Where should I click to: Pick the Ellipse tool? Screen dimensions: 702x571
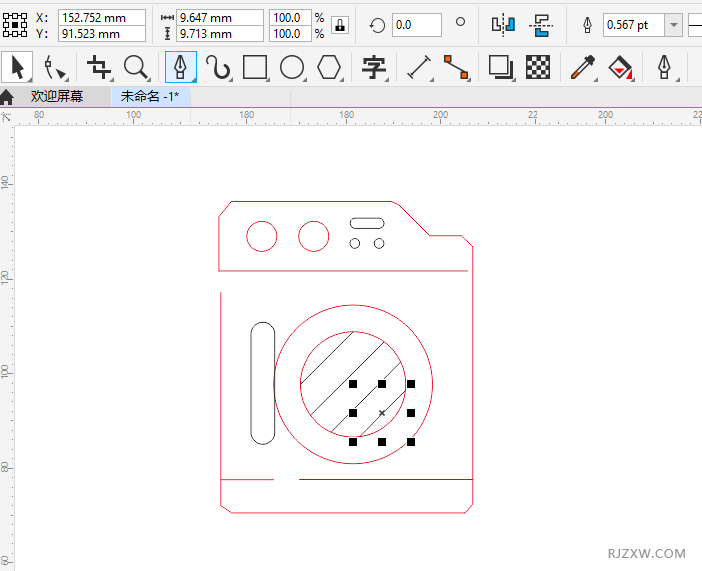pos(292,68)
